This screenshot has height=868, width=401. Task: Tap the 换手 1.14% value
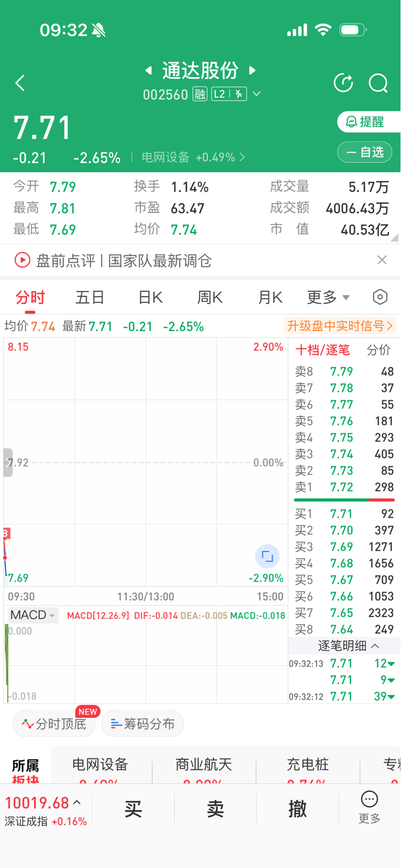click(190, 187)
